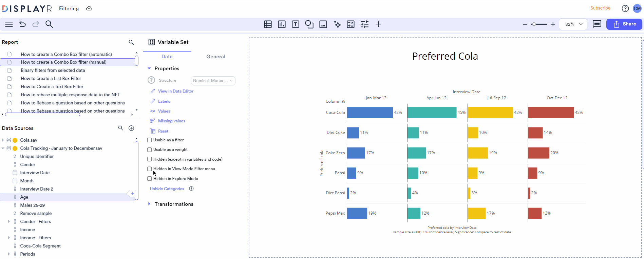The height and width of the screenshot is (259, 644).
Task: Open the Structure dropdown
Action: (x=213, y=81)
